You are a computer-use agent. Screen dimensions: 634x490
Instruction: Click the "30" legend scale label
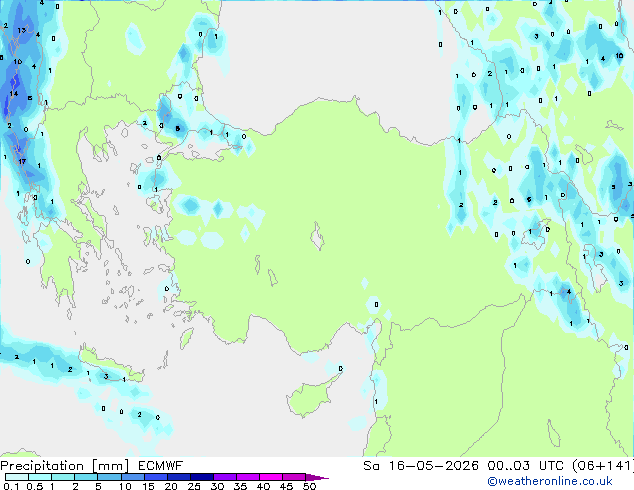click(x=217, y=486)
